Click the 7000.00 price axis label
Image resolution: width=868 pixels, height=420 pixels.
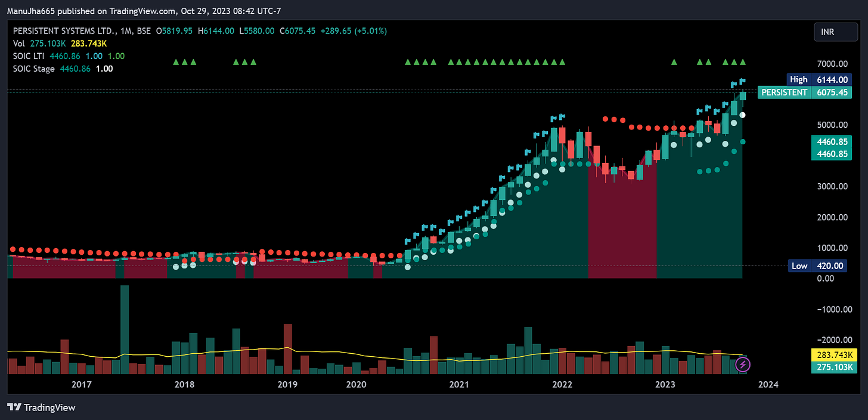pos(832,63)
